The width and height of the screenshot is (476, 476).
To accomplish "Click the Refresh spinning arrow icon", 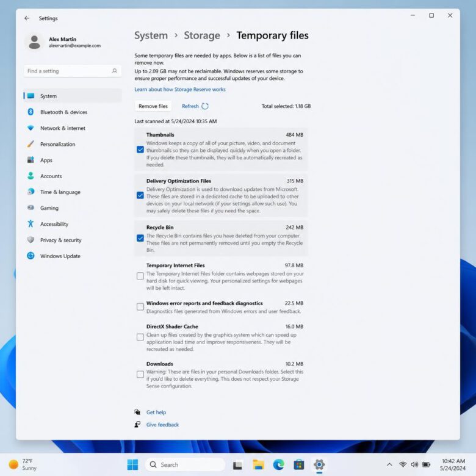I will [x=205, y=106].
